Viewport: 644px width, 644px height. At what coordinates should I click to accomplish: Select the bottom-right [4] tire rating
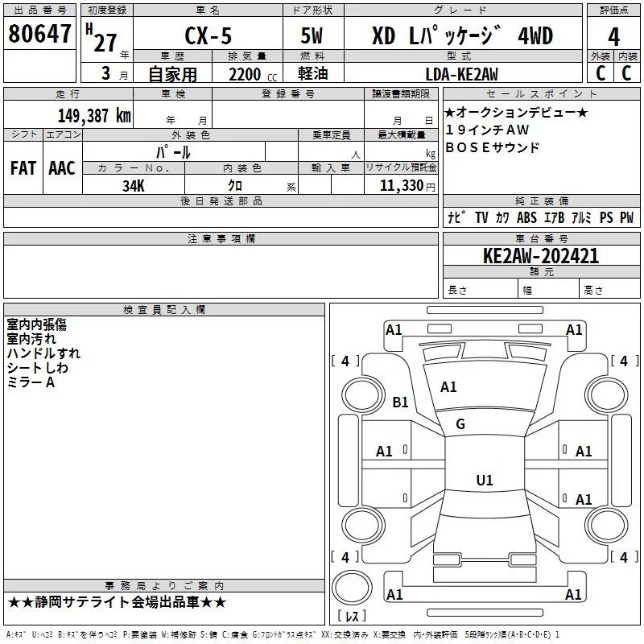[622, 557]
